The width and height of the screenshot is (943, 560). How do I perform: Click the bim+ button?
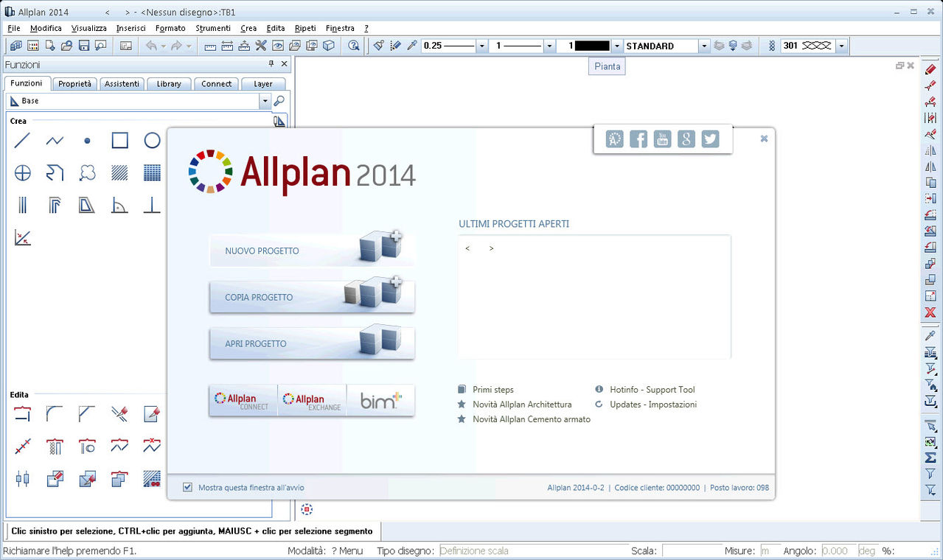point(380,400)
